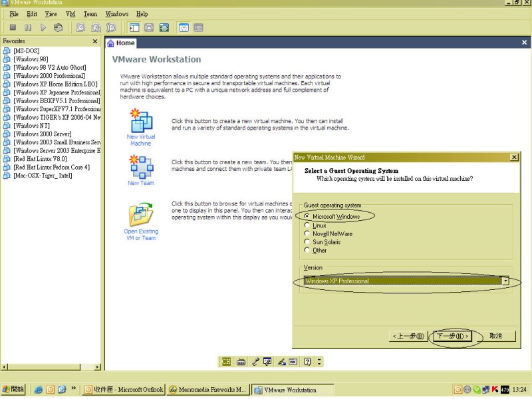Click the Console view toolbar icon
Screen dimensions: 532x399
(x=198, y=27)
